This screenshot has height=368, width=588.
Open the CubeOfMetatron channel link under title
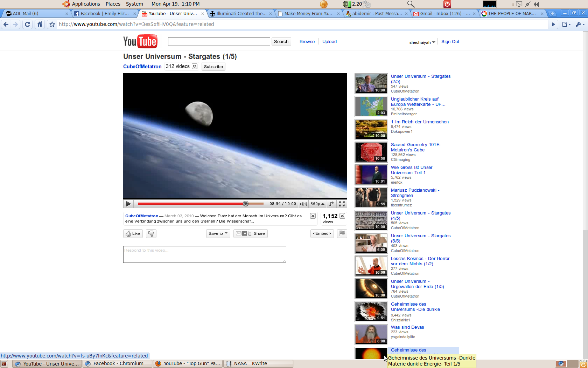[142, 66]
